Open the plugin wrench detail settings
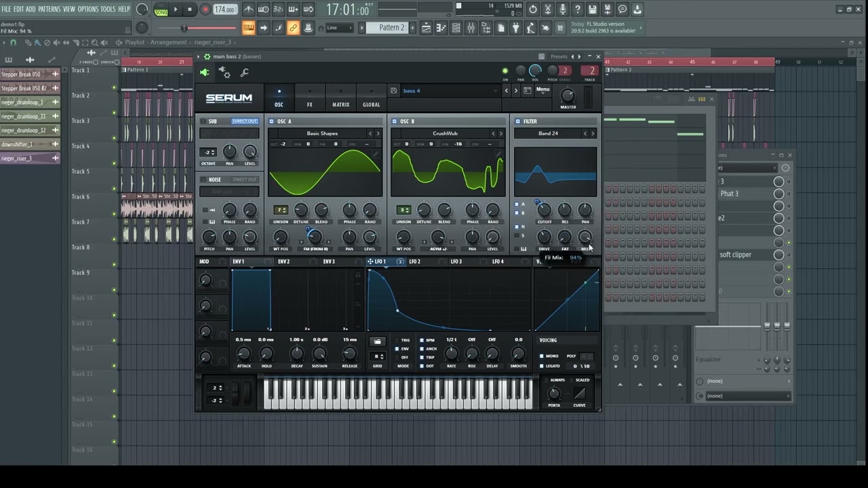 click(244, 73)
